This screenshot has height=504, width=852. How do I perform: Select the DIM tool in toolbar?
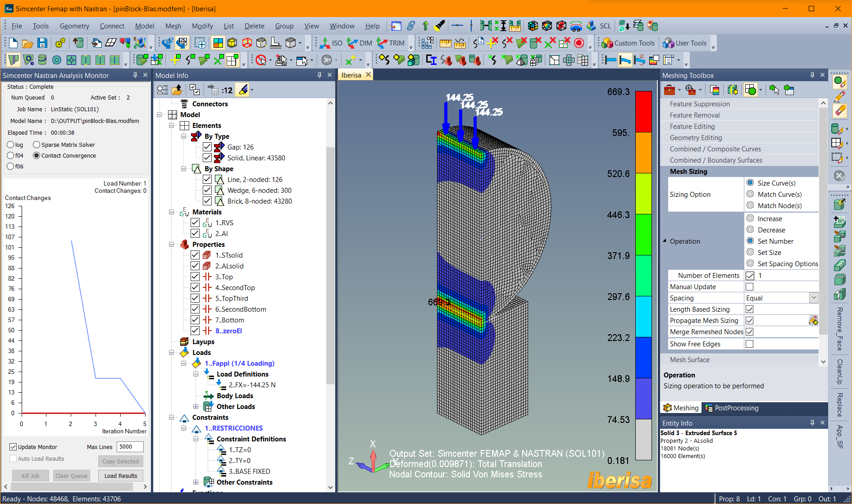point(360,43)
